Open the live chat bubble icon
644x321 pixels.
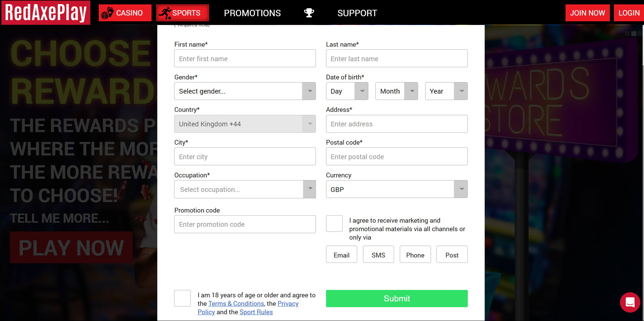coord(630,302)
